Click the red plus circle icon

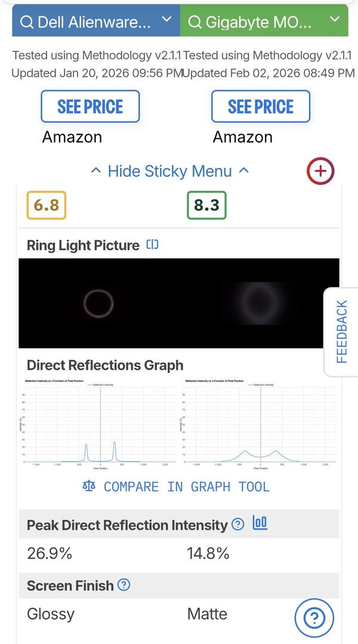(320, 171)
